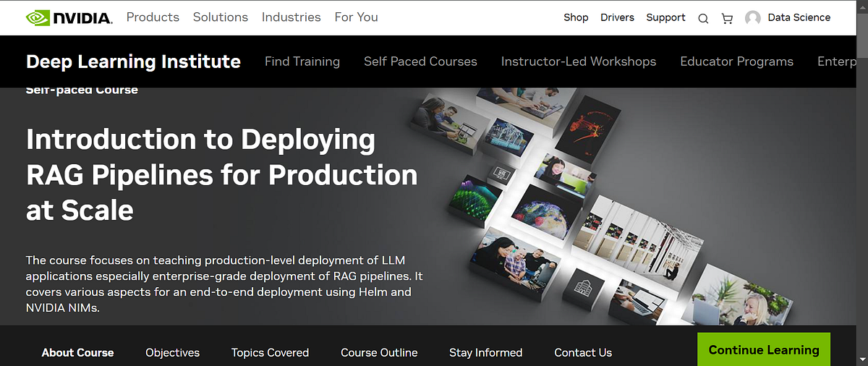Open the shopping cart icon
The height and width of the screenshot is (366, 868).
pyautogui.click(x=727, y=19)
